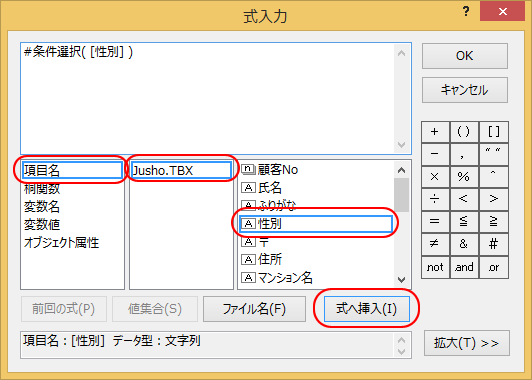Click the キャンセル button
Viewport: 532px width, 380px height.
(464, 90)
